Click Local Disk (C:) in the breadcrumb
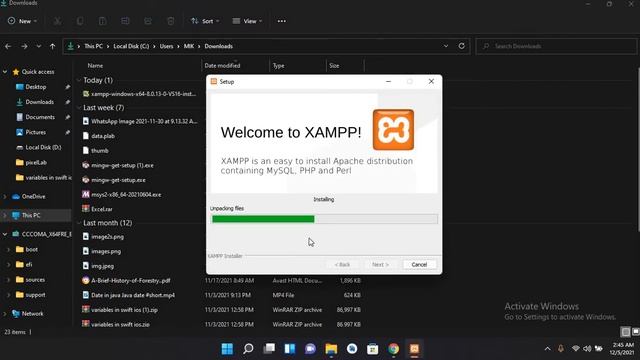Viewport: 640px width, 360px height. (x=131, y=46)
